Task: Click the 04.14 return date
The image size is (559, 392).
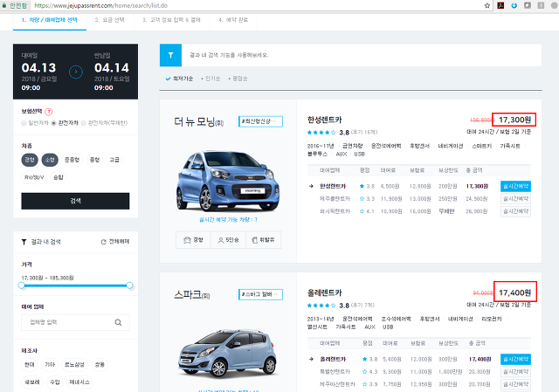Action: (112, 68)
